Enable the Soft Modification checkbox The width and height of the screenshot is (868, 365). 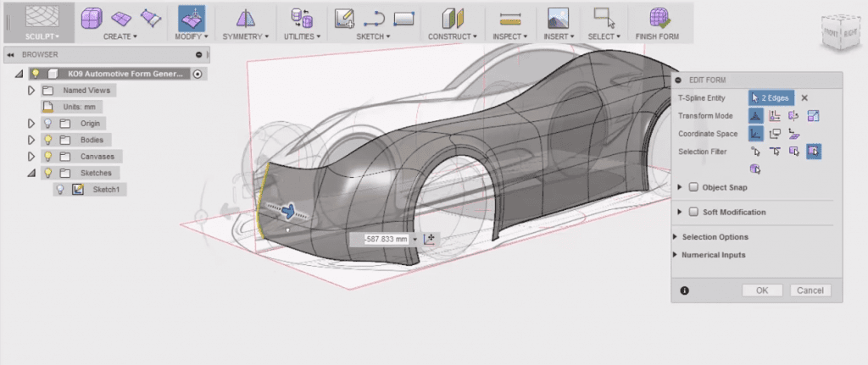tap(693, 212)
